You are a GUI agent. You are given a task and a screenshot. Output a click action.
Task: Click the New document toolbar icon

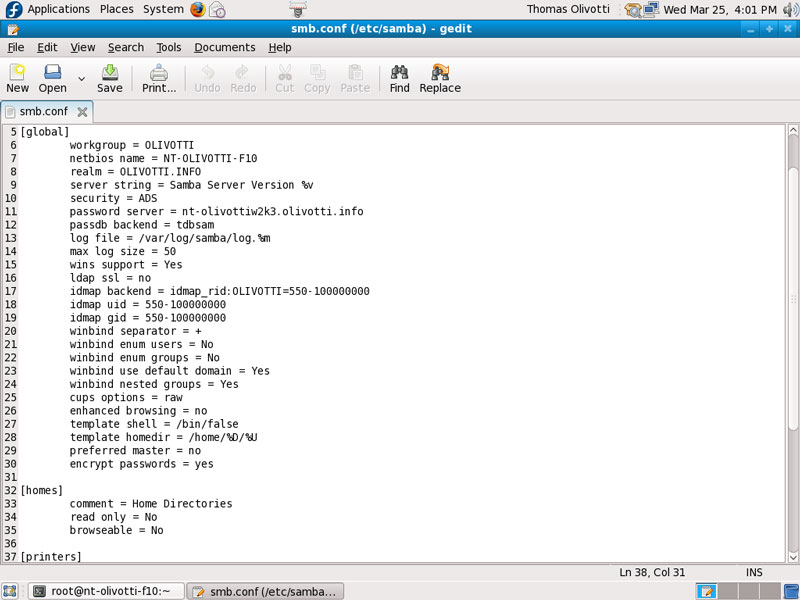17,79
